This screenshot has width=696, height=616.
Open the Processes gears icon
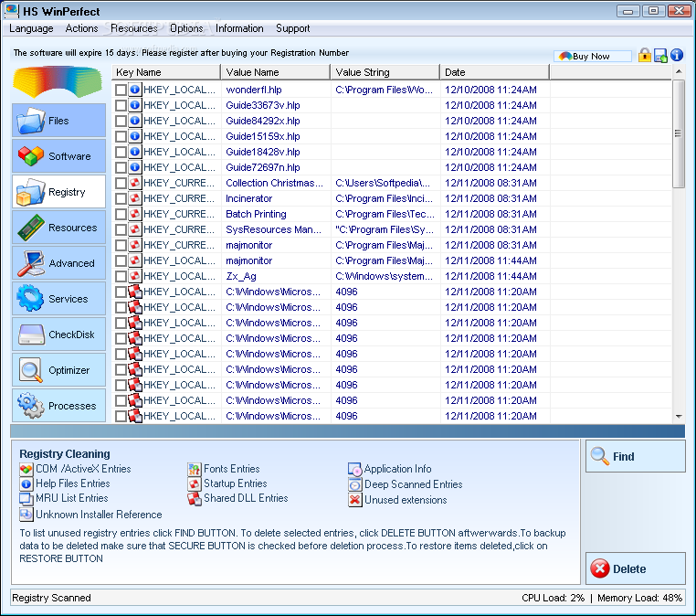click(x=31, y=405)
